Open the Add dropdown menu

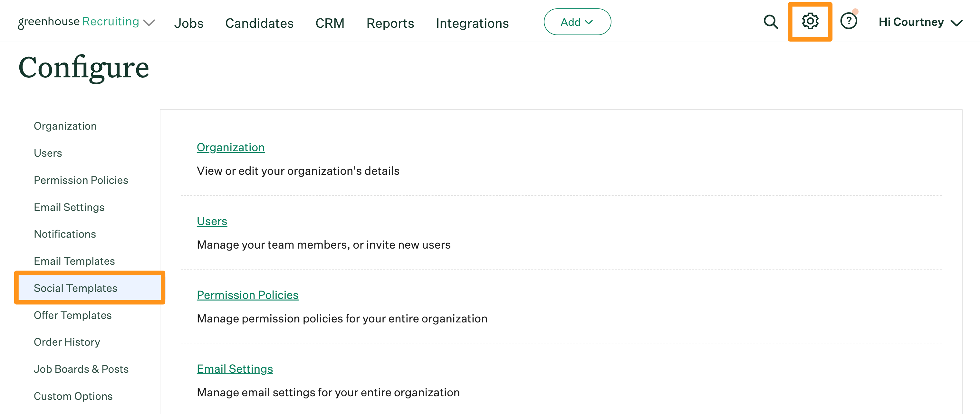(577, 22)
